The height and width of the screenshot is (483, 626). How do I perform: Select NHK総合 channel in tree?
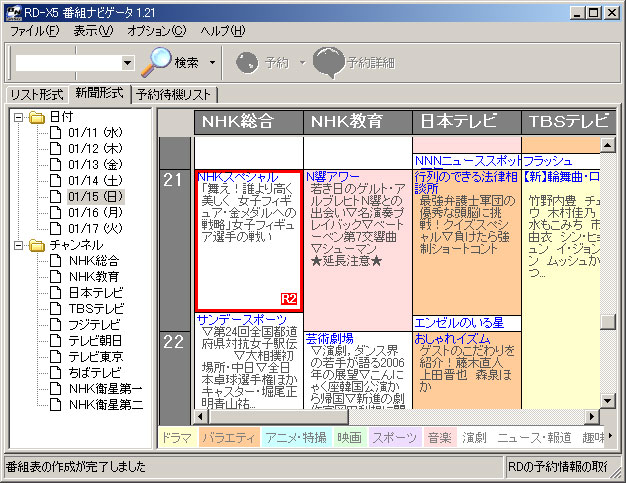click(x=94, y=261)
